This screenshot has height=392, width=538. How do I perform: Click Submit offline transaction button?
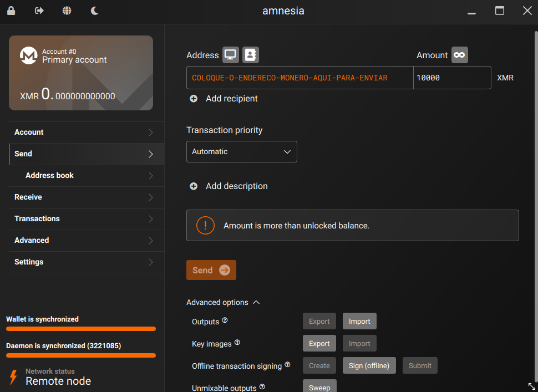tap(420, 365)
